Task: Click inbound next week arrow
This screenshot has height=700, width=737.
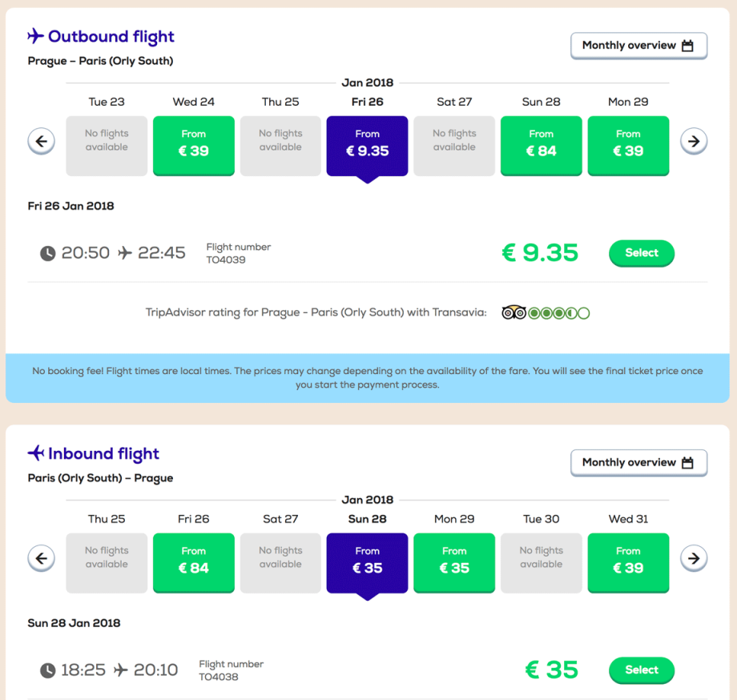Action: (x=694, y=558)
